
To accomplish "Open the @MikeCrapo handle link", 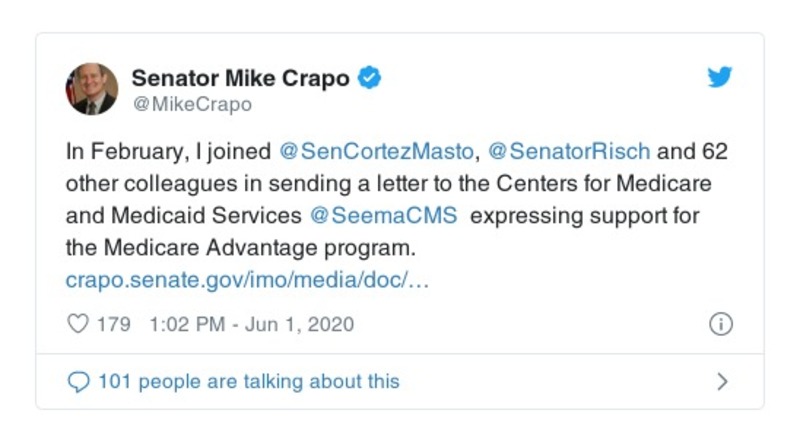I will (192, 104).
